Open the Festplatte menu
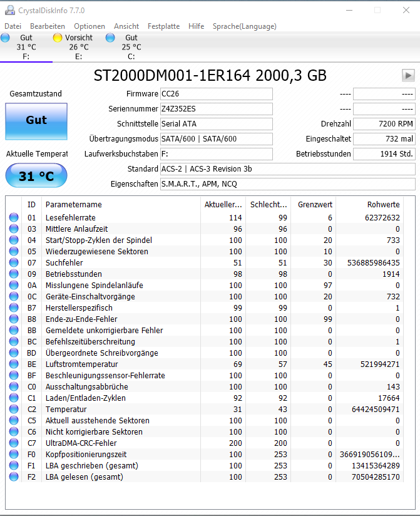Image resolution: width=420 pixels, height=516 pixels. [163, 26]
